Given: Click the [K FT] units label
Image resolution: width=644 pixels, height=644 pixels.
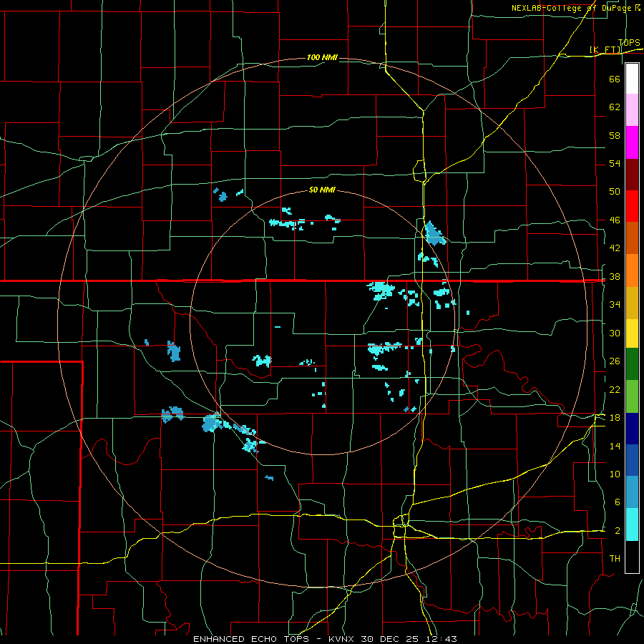Looking at the screenshot, I should tap(605, 50).
